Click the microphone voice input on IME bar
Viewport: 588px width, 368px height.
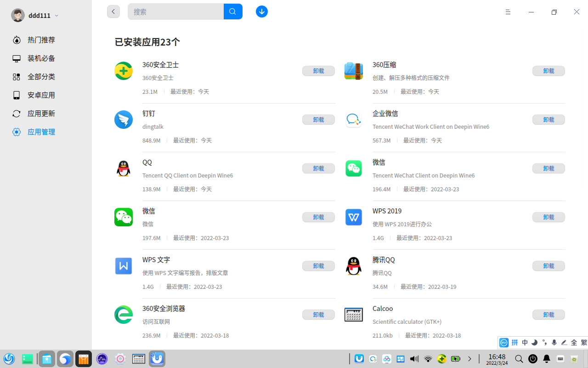point(554,343)
